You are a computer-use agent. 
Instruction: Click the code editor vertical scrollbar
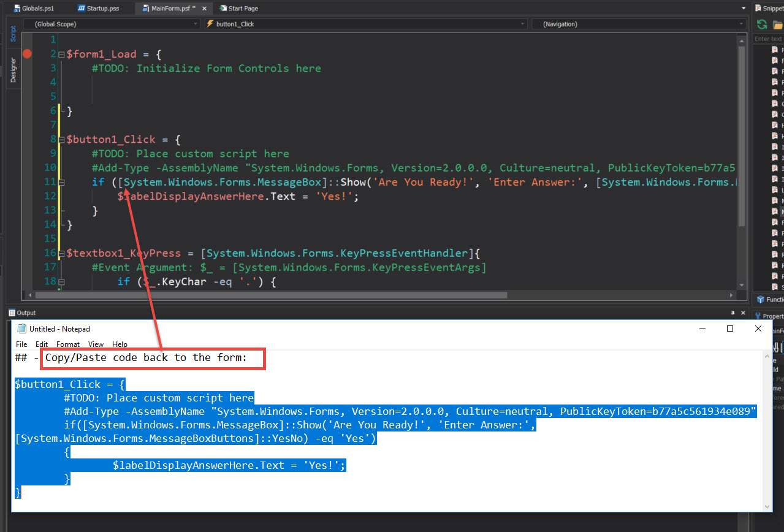click(x=742, y=162)
